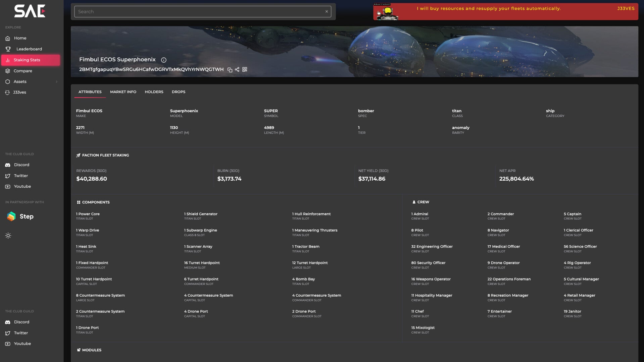Open the Step partner logo link

coord(20,217)
